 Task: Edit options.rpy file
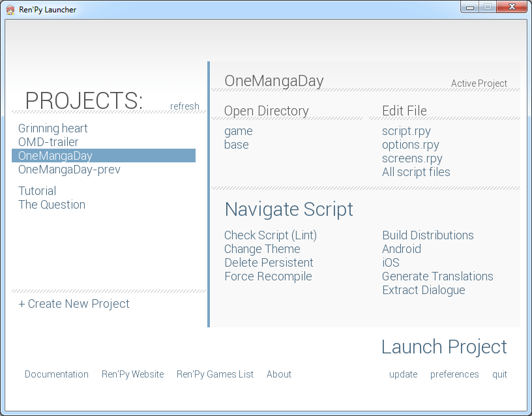point(411,145)
